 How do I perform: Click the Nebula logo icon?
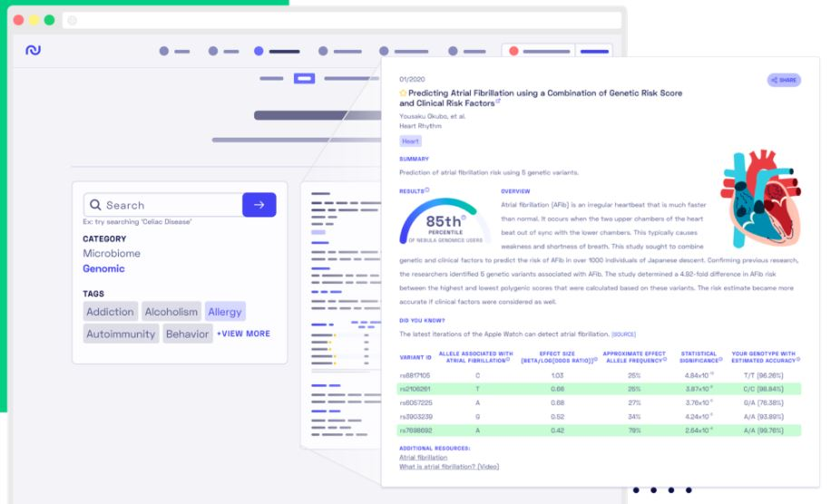click(x=33, y=50)
